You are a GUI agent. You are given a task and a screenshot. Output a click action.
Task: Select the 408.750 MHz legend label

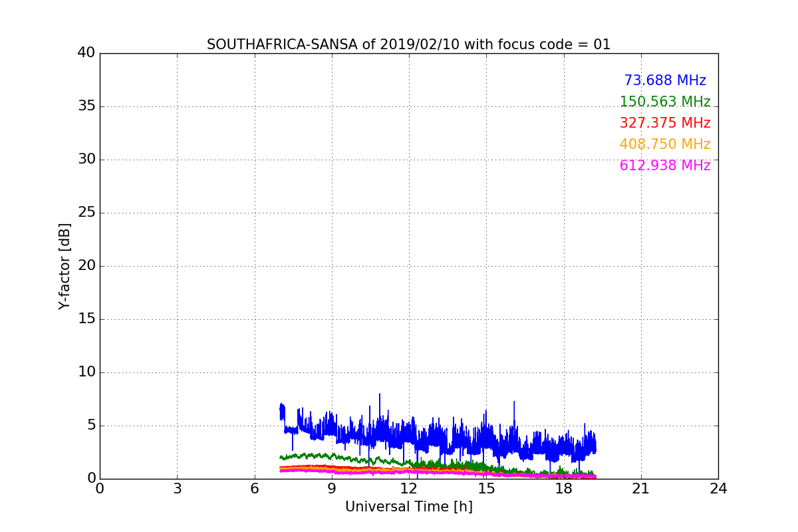pos(665,144)
